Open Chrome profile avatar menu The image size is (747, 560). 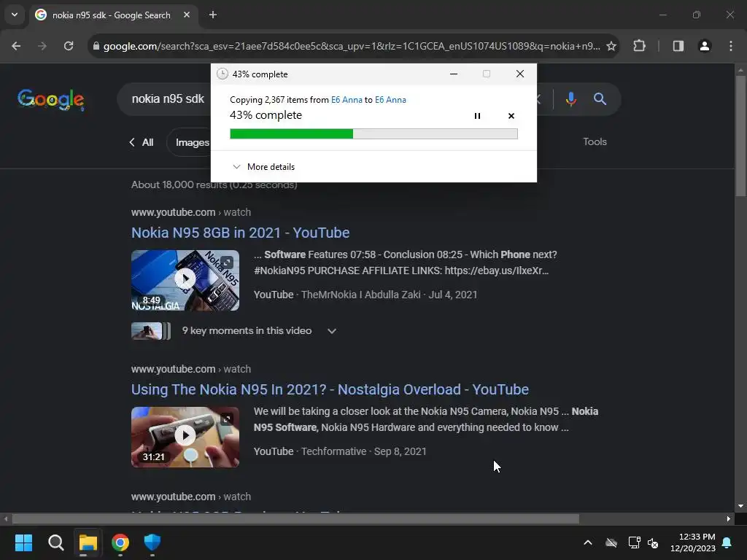point(704,46)
